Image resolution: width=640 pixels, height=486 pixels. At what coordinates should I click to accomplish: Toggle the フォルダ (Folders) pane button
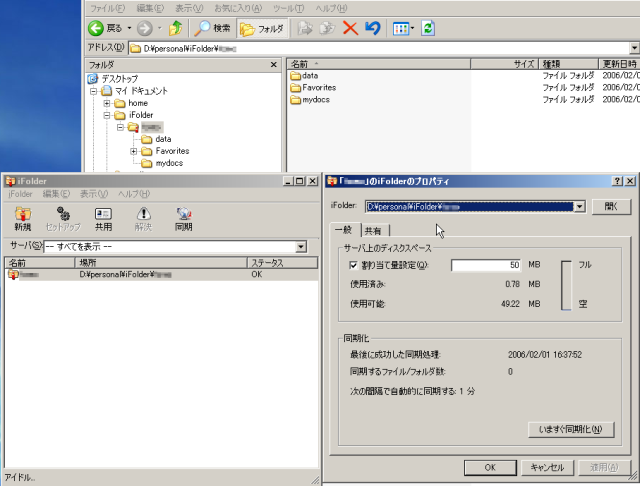pyautogui.click(x=261, y=28)
